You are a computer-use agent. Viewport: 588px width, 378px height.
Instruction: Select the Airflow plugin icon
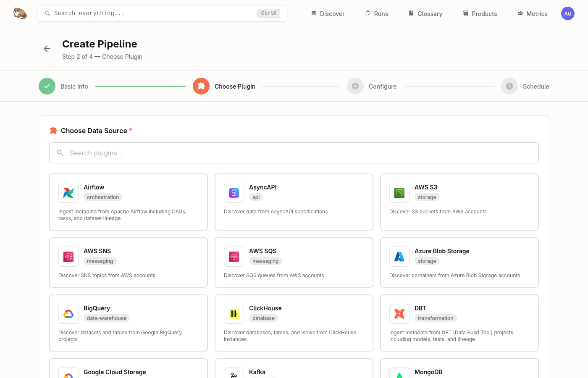coord(68,192)
